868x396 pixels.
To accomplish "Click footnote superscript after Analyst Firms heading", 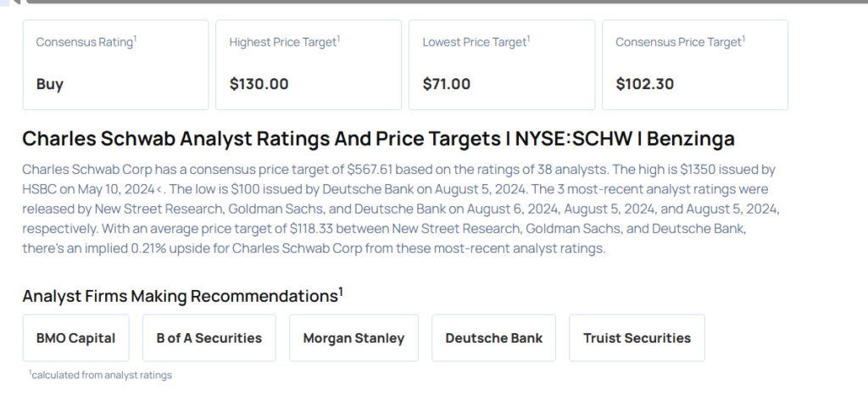I will click(341, 292).
